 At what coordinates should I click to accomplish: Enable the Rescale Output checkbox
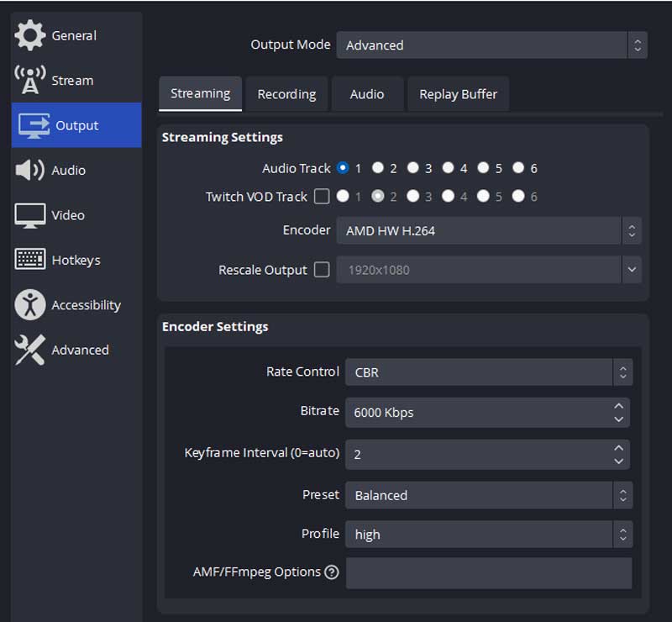(322, 270)
